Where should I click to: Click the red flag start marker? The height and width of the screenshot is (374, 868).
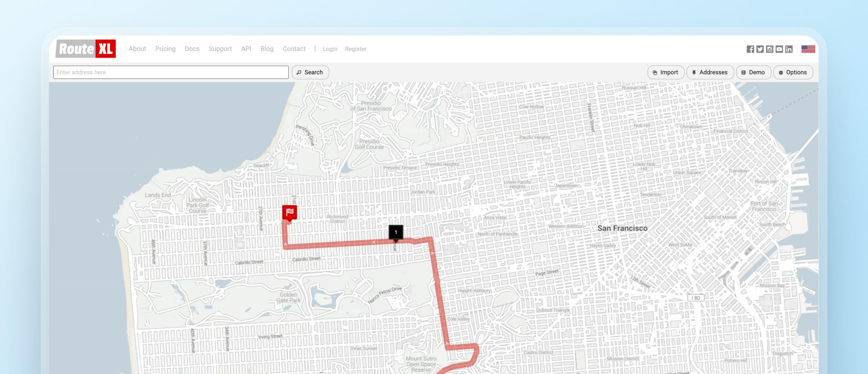(289, 213)
